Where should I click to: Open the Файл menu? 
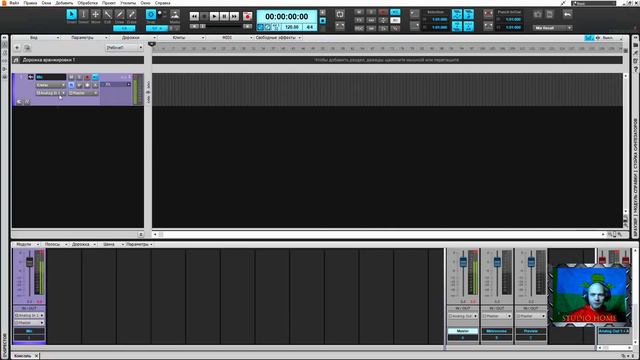[14, 3]
